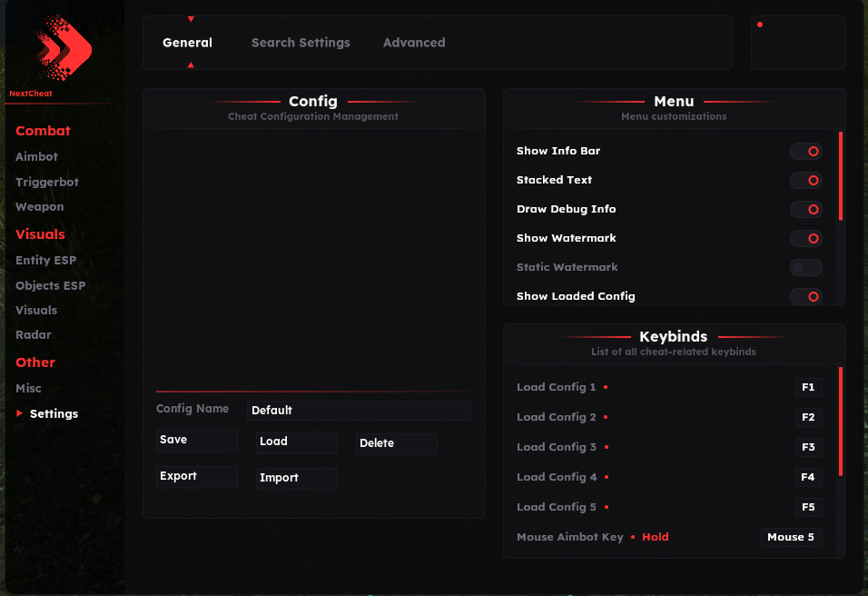This screenshot has width=868, height=596.
Task: Click the Config Name input field
Action: click(x=359, y=411)
